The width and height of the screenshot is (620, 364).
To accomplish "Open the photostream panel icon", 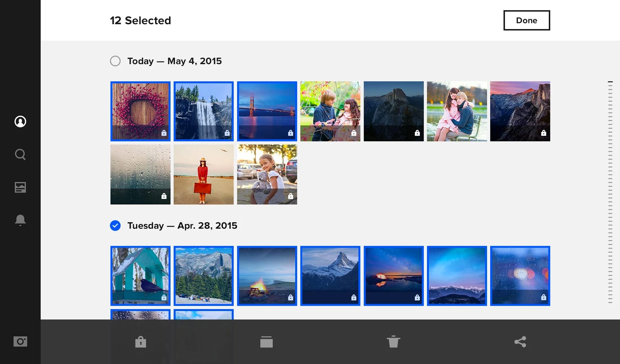I will pos(21,187).
